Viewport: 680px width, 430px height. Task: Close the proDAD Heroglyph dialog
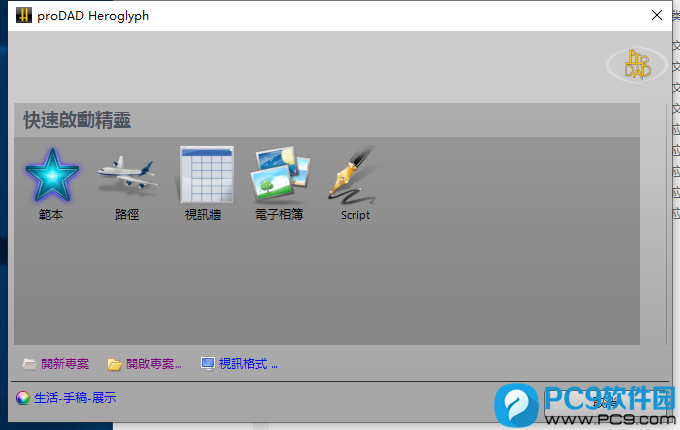tap(657, 15)
